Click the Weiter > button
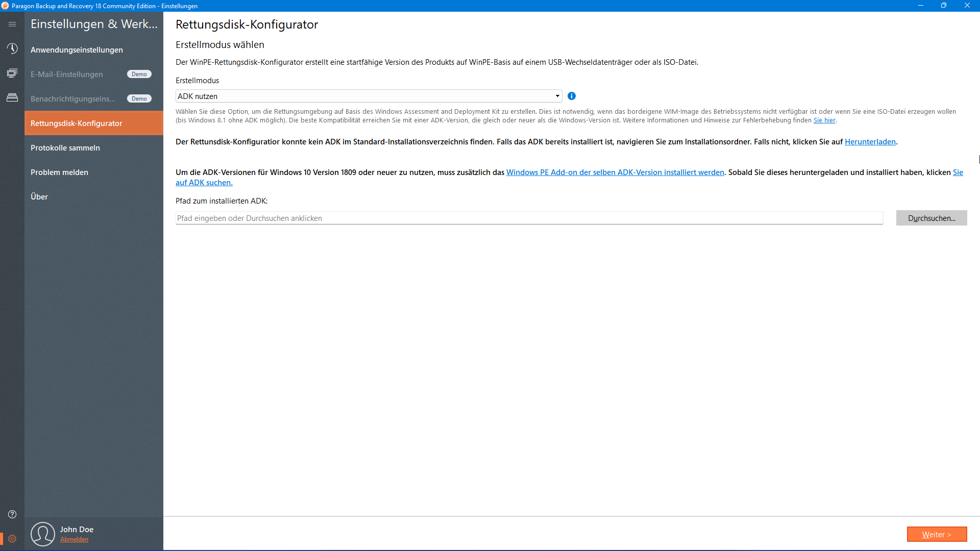 (x=937, y=534)
